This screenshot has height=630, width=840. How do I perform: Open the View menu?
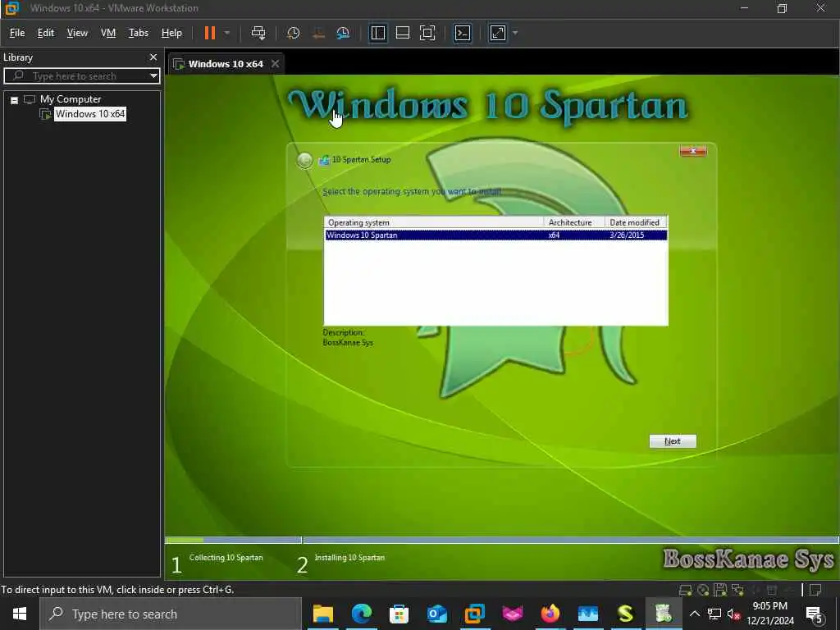click(77, 33)
